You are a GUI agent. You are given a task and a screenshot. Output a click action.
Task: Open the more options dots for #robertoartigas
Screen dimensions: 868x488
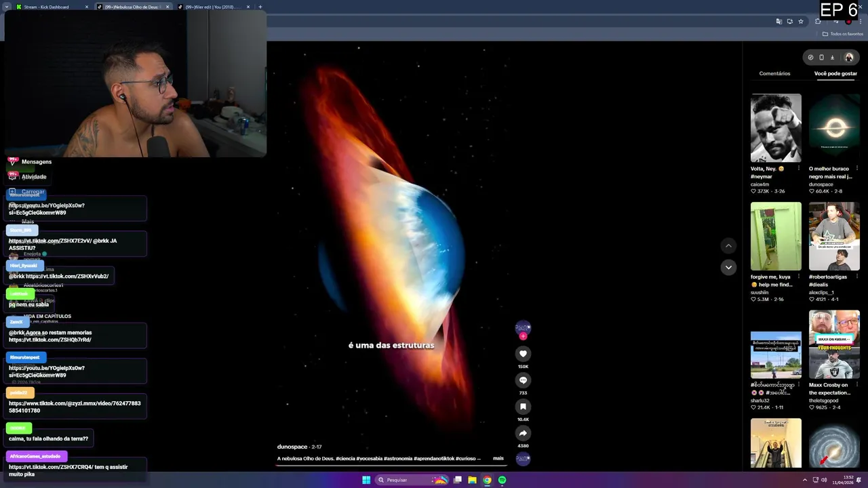pos(856,277)
